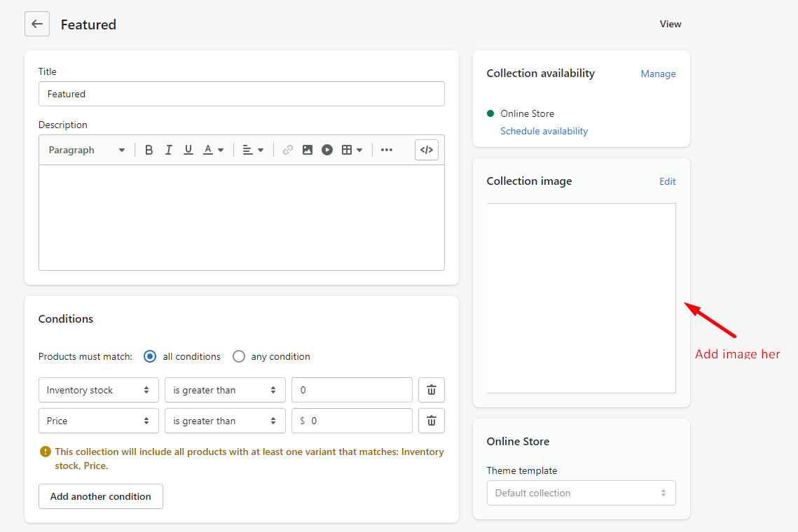
Task: Open the Inventory stock field dropdown
Action: tap(98, 390)
